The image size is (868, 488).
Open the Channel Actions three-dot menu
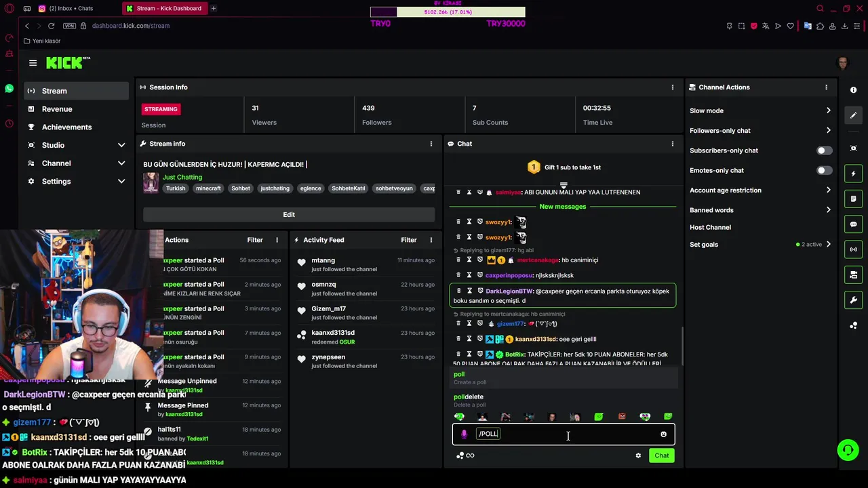[826, 87]
